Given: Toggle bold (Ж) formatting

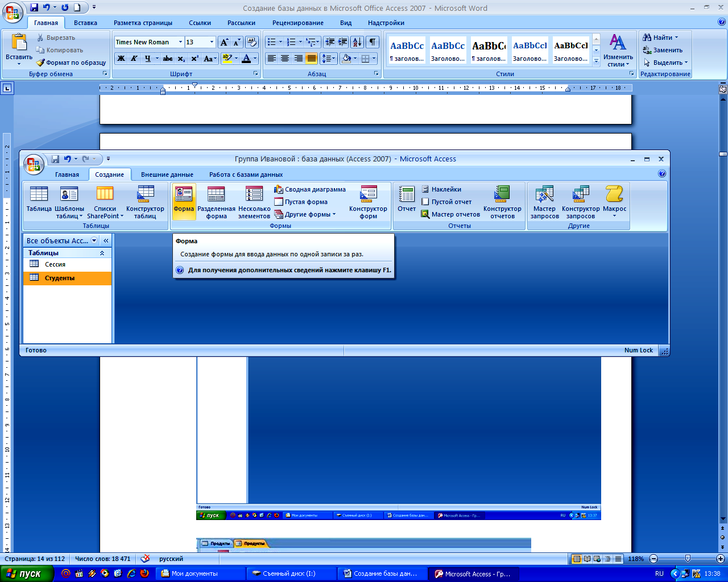Looking at the screenshot, I should pos(121,58).
